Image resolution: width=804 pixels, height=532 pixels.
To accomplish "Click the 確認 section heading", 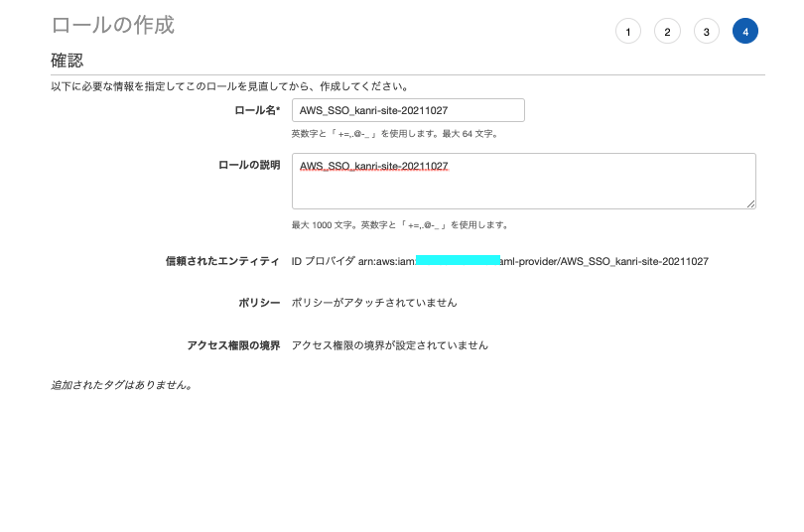I will [x=67, y=61].
